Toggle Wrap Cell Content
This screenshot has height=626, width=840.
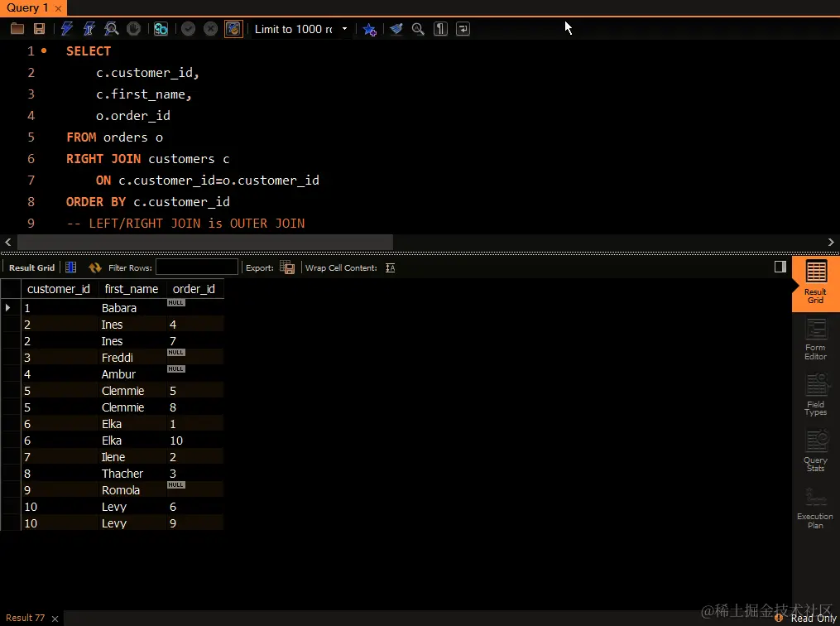tap(391, 267)
